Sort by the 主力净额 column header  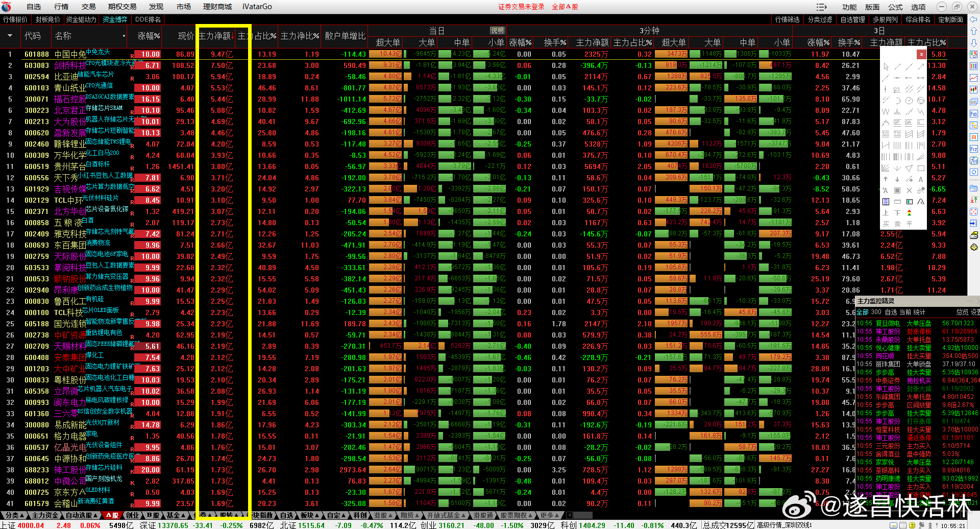[215, 36]
